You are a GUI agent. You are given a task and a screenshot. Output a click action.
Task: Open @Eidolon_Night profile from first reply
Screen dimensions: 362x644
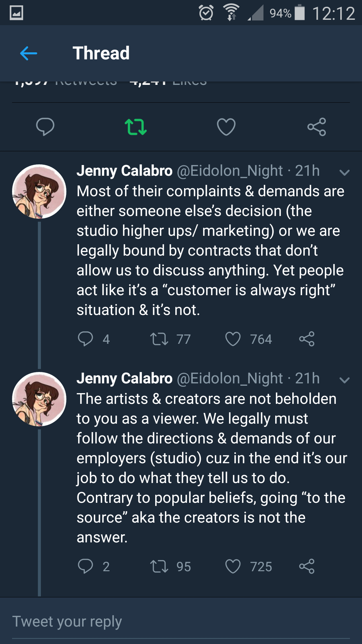coord(230,171)
